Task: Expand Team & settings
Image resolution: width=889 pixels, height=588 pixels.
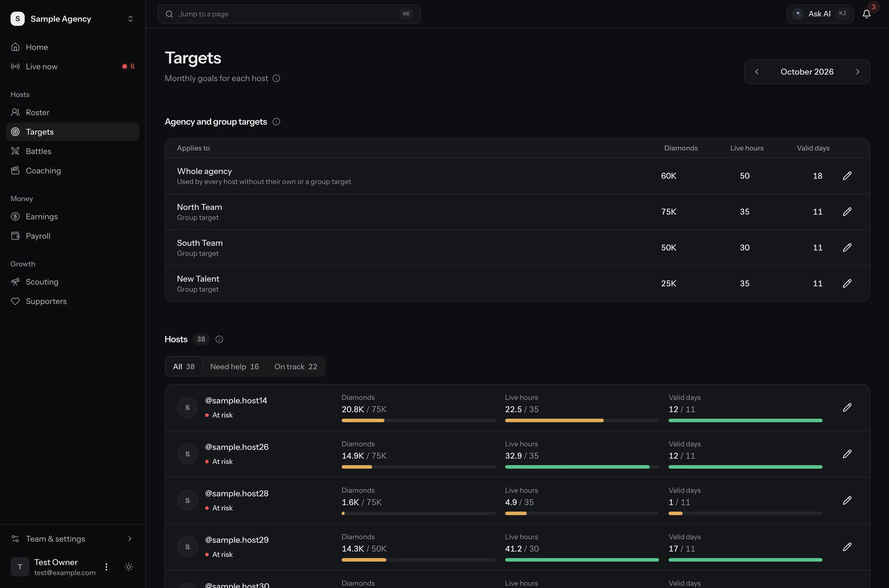Action: click(73, 538)
